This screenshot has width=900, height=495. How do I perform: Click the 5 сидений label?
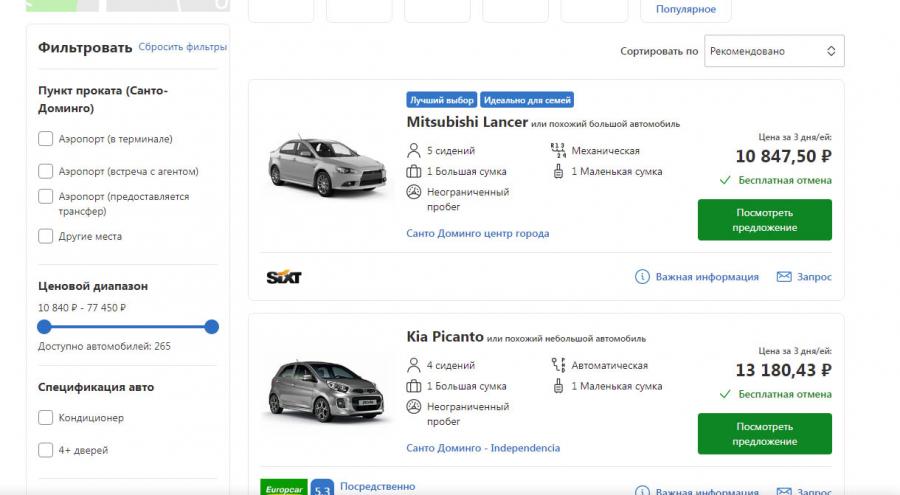pyautogui.click(x=451, y=150)
